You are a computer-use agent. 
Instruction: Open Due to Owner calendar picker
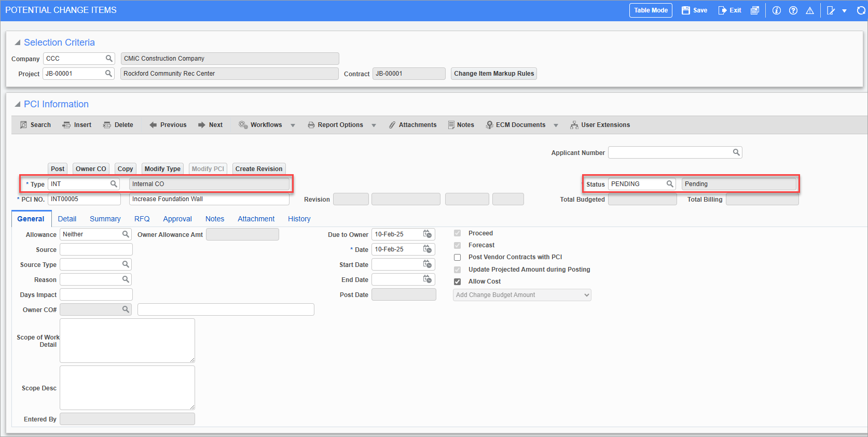coord(428,234)
